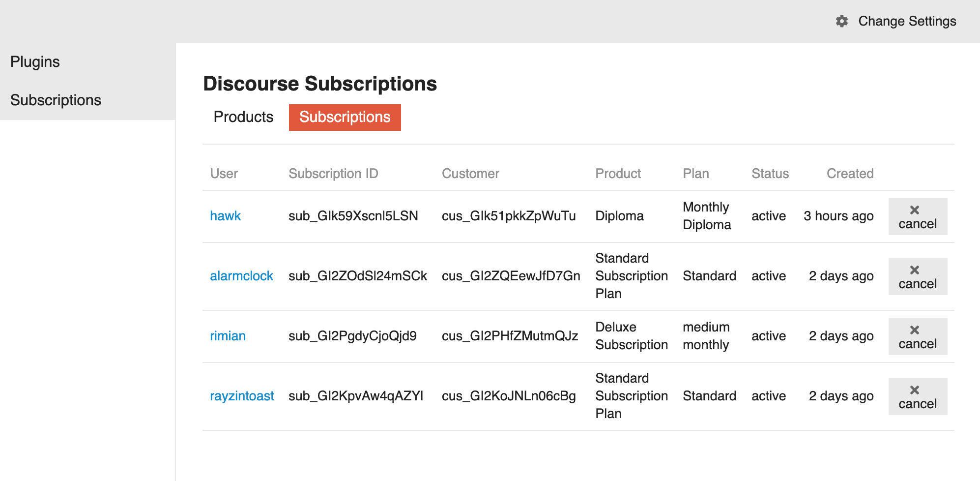Cancel the Diploma subscription created 3 hours ago
This screenshot has width=980, height=481.
click(918, 216)
